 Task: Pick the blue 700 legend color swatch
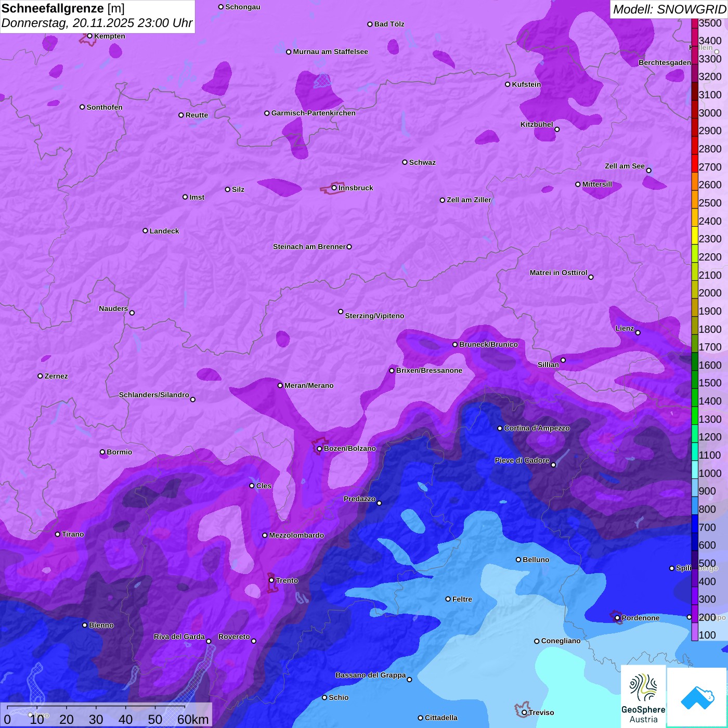pos(695,524)
